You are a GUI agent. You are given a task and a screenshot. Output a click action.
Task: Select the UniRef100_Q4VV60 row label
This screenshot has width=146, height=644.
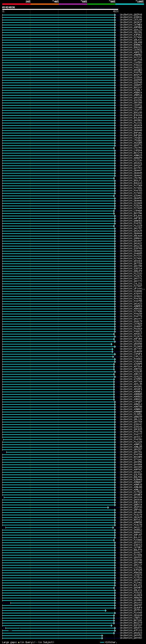(x=131, y=638)
